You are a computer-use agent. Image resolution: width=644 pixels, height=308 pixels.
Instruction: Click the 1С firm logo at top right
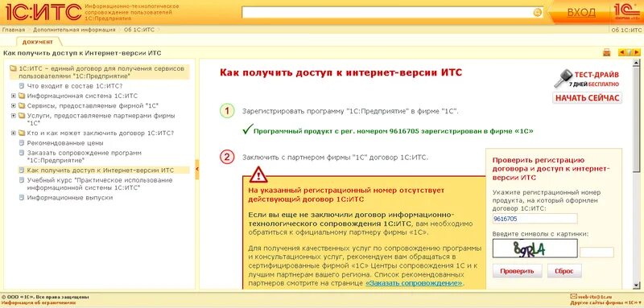pyautogui.click(x=627, y=12)
